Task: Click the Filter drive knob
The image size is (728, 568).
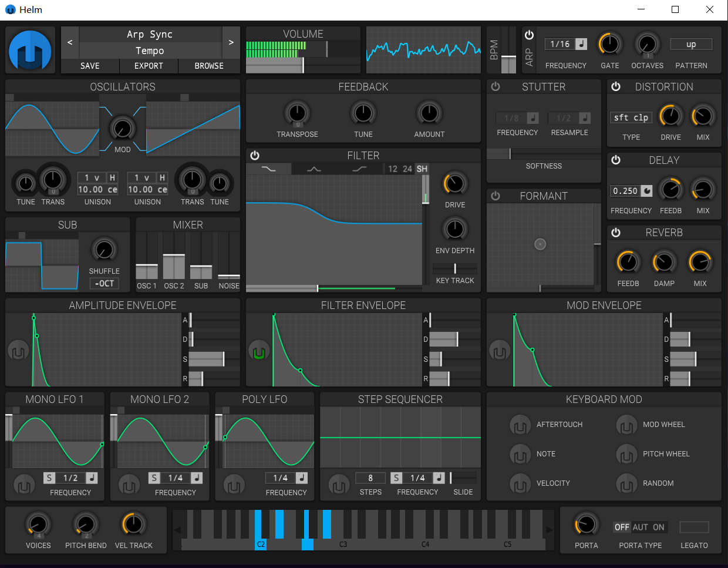Action: click(454, 184)
